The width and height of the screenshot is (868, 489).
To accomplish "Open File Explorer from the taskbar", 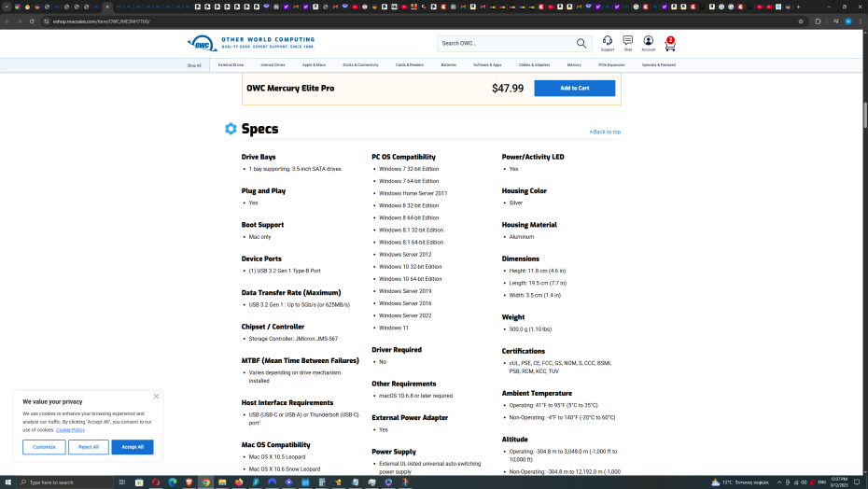I will click(x=222, y=482).
